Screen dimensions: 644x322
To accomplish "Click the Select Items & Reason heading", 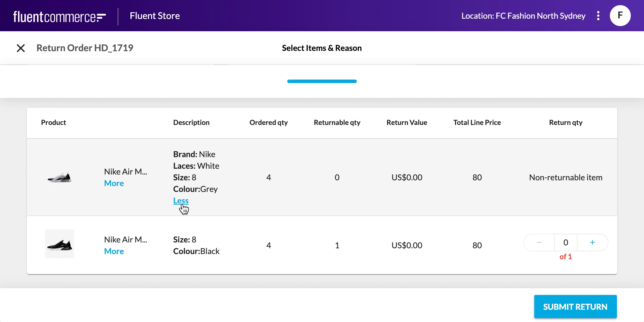I will 322,48.
